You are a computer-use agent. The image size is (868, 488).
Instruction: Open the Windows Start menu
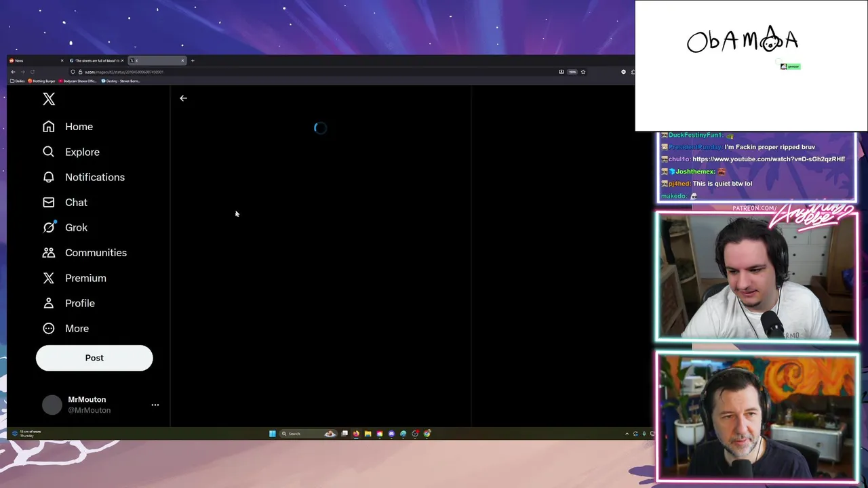click(273, 434)
